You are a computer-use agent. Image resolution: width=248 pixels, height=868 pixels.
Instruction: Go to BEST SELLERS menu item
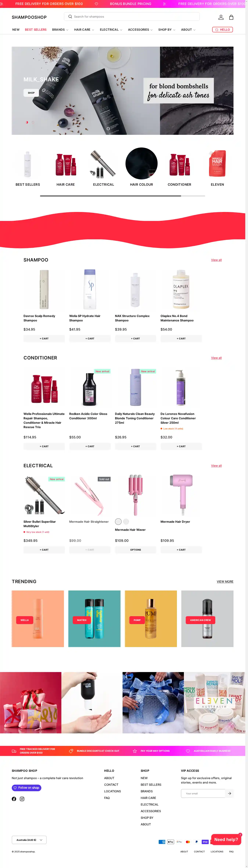36,30
